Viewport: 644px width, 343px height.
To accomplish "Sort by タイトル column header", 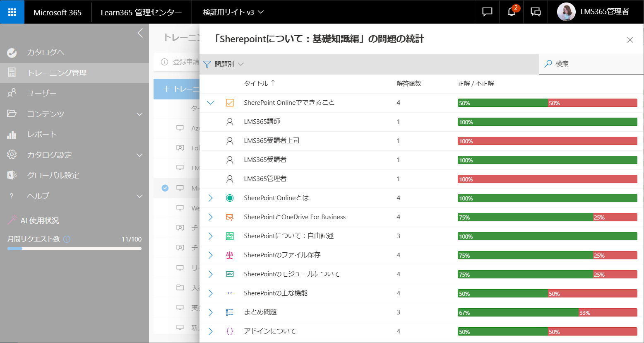I will pos(260,83).
